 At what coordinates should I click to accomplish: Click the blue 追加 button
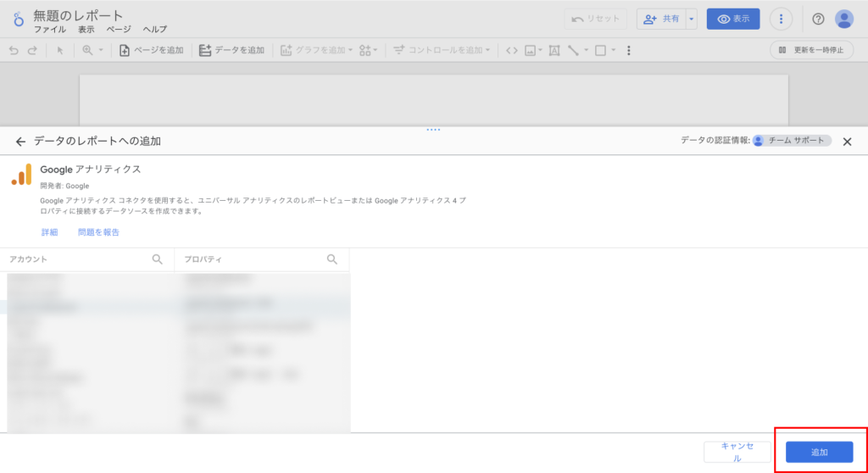coord(820,452)
